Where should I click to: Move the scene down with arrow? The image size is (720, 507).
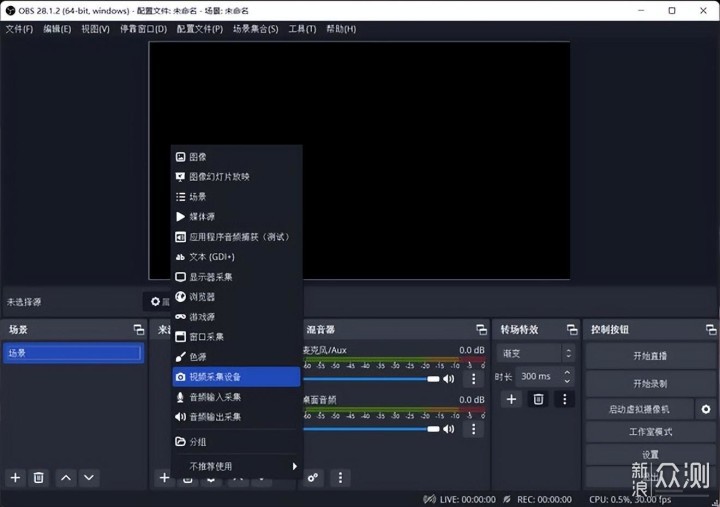point(89,478)
